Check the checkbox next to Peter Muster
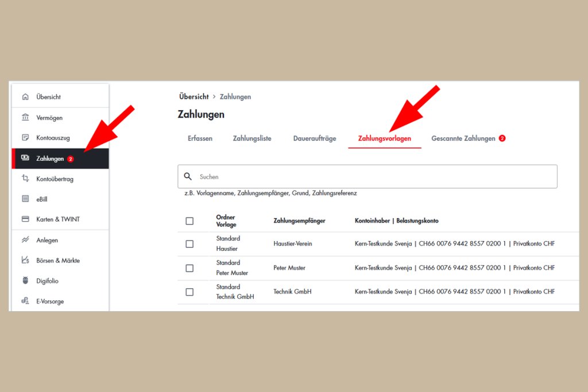Viewport: 588px width, 392px height. [189, 267]
